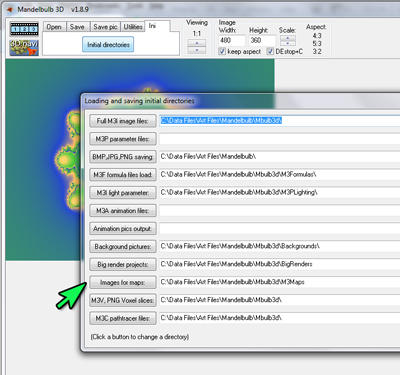Screen dimensions: 400x375
Task: Click the Image Width field
Action: click(231, 40)
